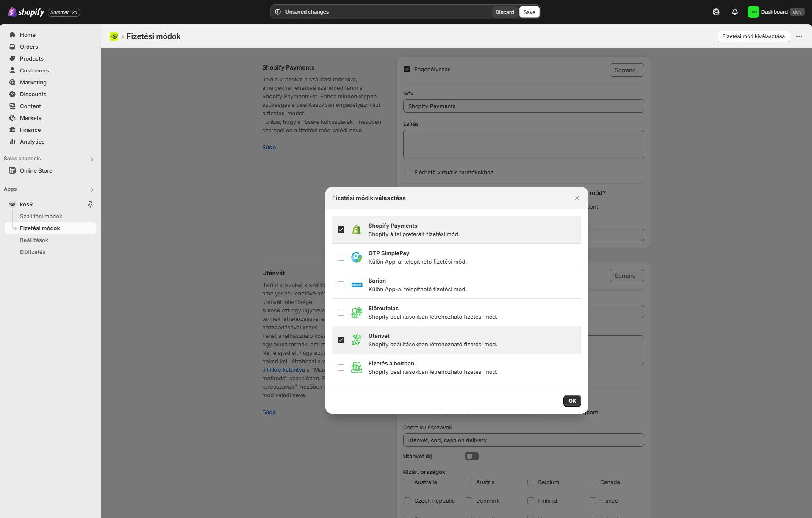The height and width of the screenshot is (518, 812).
Task: Toggle the Utánvét díj switch
Action: tap(471, 456)
